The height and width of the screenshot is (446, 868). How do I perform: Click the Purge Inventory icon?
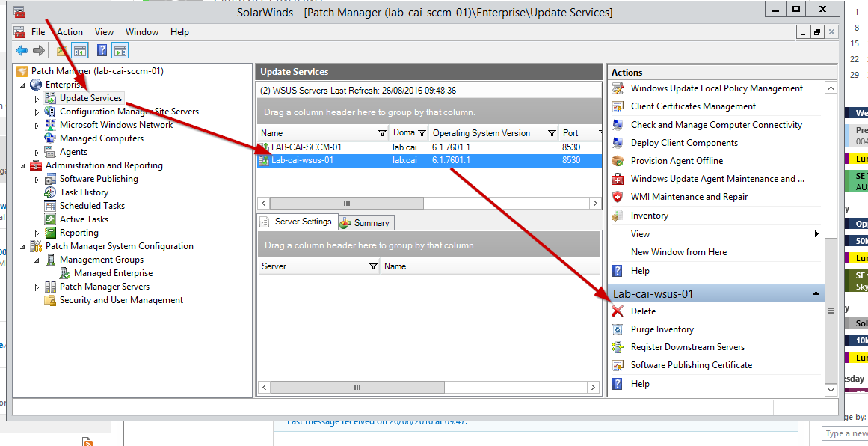[618, 329]
